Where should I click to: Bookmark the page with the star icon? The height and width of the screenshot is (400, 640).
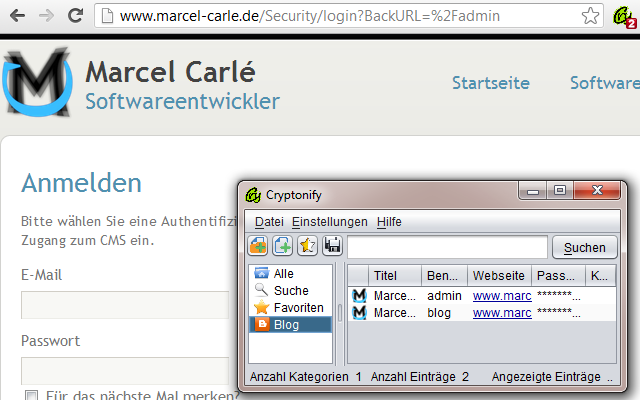(590, 16)
